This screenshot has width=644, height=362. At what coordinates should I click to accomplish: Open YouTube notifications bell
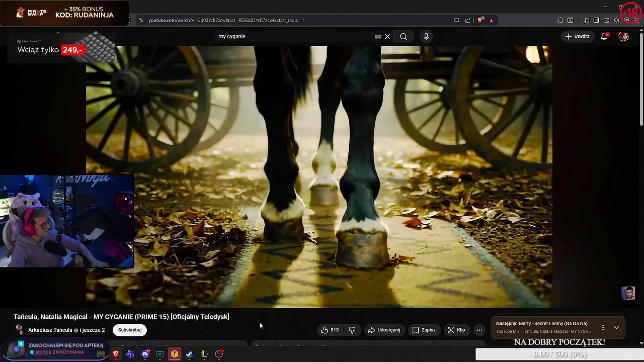[604, 37]
